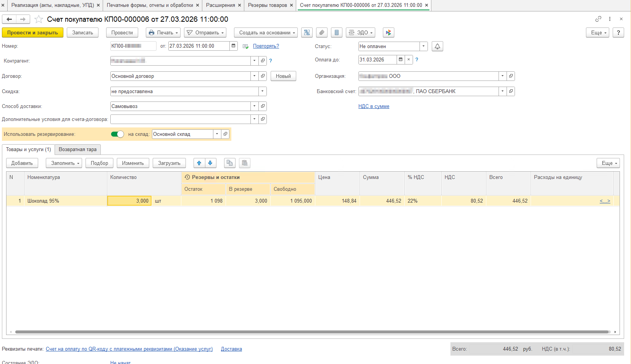
Task: Paste rows from clipboard icon
Action: 245,163
